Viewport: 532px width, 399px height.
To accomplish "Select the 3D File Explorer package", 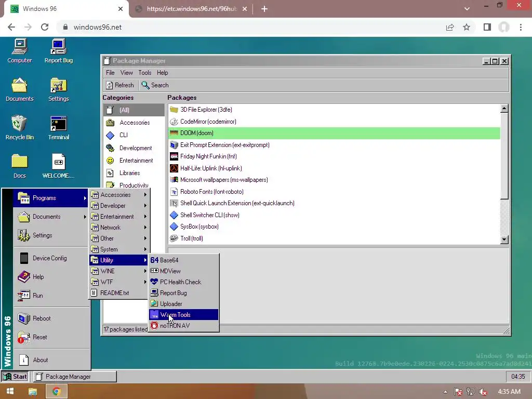I will tap(334, 110).
